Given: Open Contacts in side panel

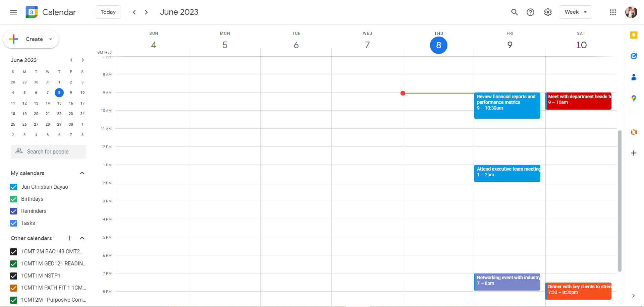Looking at the screenshot, I should tap(634, 77).
